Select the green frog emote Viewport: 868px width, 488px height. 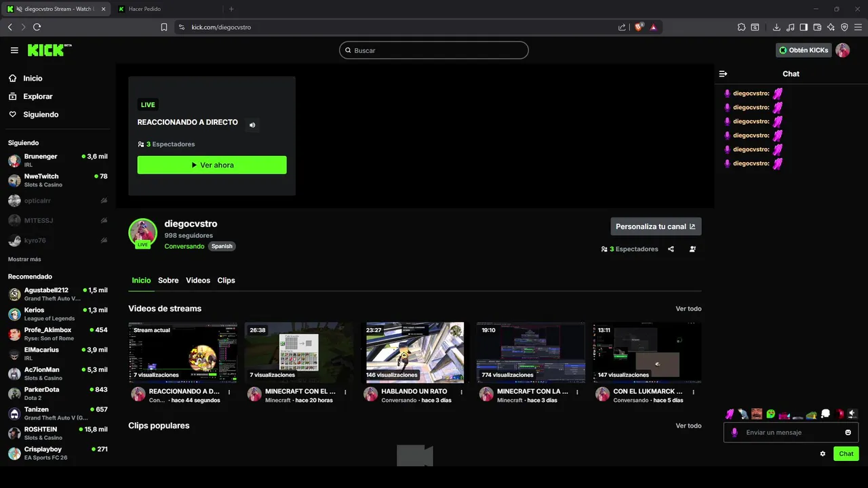coord(811,415)
